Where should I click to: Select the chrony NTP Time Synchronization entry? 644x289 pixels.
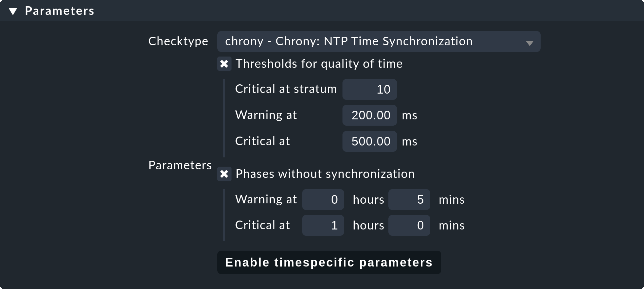coord(348,41)
